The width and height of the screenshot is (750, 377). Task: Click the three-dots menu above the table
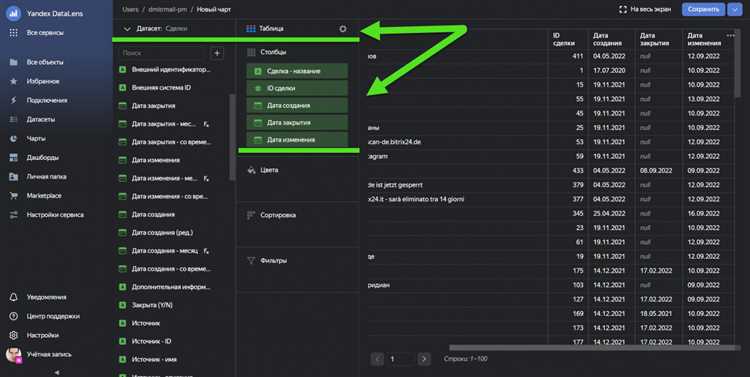click(730, 35)
